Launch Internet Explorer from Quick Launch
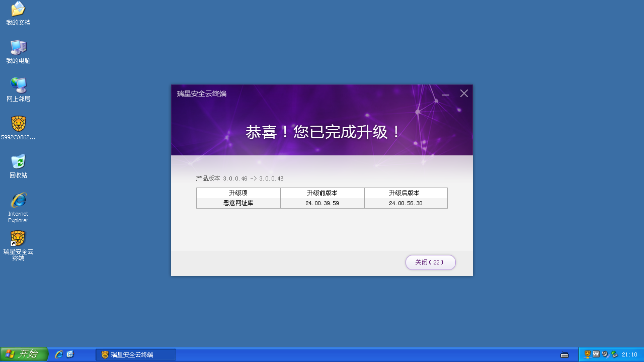 (59, 354)
